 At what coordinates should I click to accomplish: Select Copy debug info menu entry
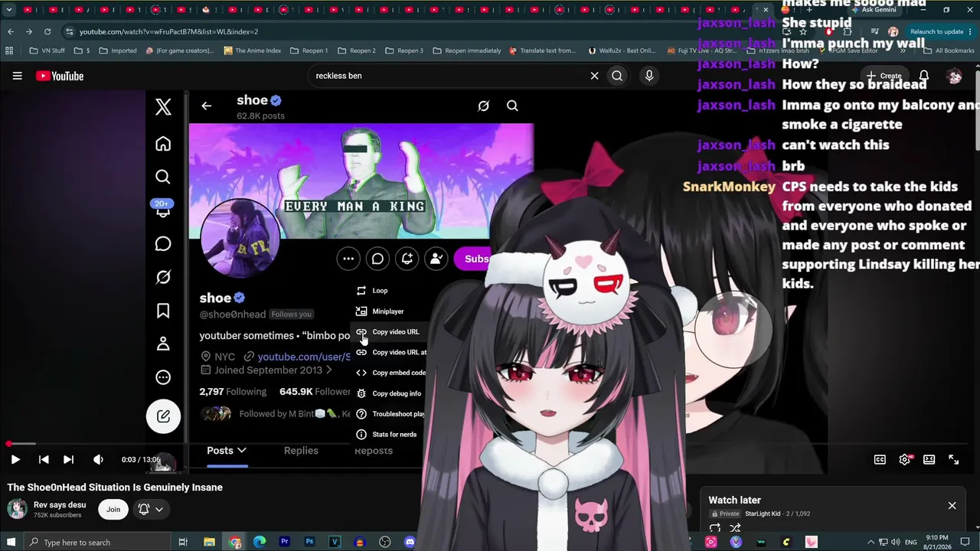click(390, 393)
